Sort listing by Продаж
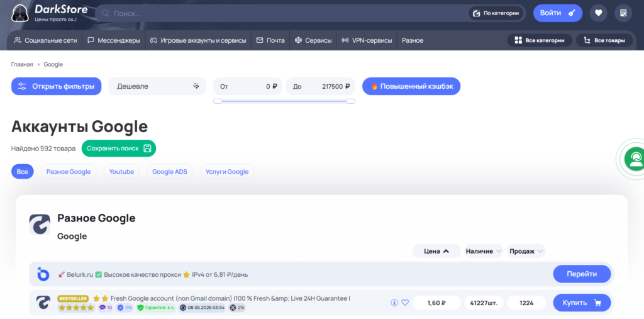The width and height of the screenshot is (644, 319). [526, 251]
